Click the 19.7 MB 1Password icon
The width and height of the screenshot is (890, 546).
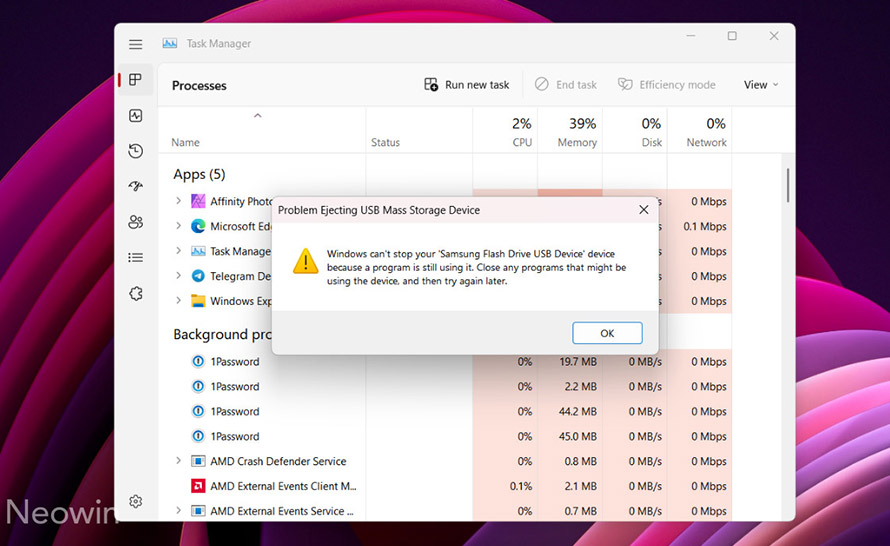(198, 362)
